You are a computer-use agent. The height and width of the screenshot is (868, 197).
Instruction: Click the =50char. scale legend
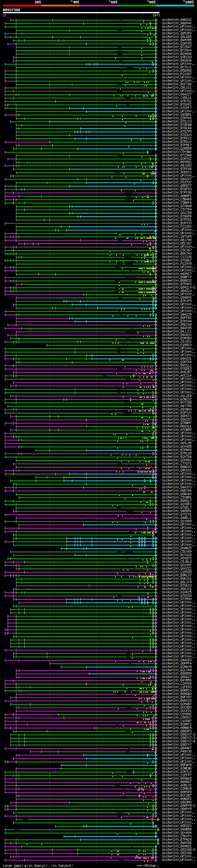pyautogui.click(x=147, y=866)
